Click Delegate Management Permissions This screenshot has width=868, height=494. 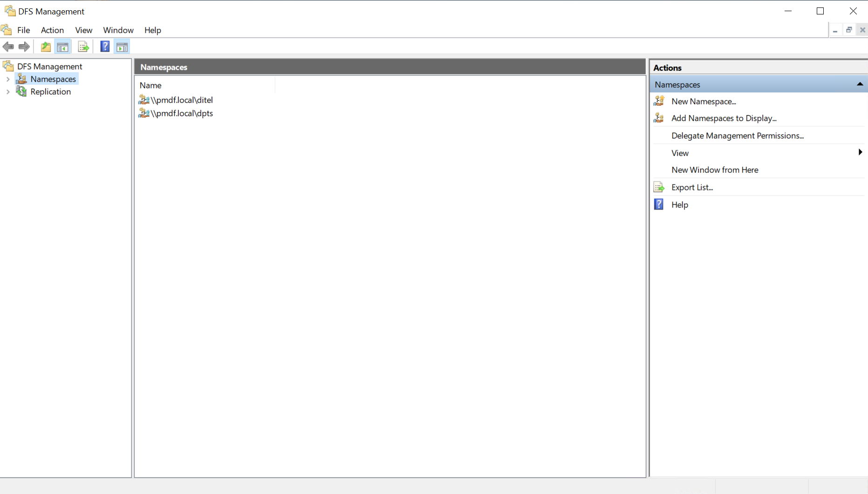pos(738,135)
